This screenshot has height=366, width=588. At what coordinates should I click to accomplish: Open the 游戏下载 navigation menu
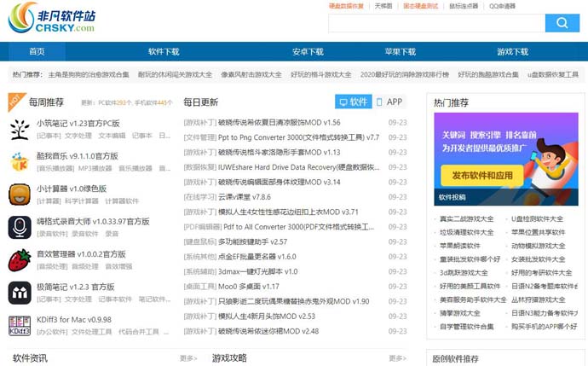tap(513, 51)
